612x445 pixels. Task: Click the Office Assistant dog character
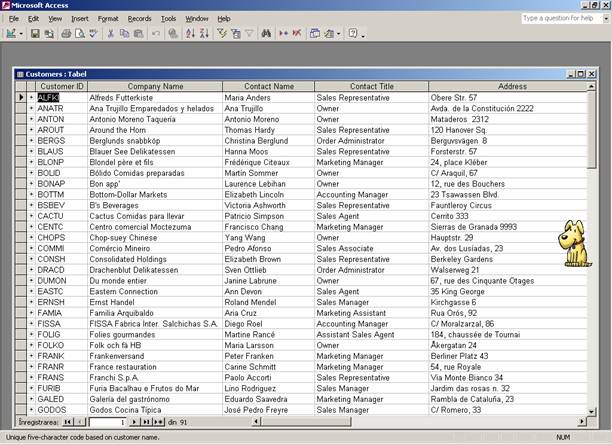click(x=575, y=243)
